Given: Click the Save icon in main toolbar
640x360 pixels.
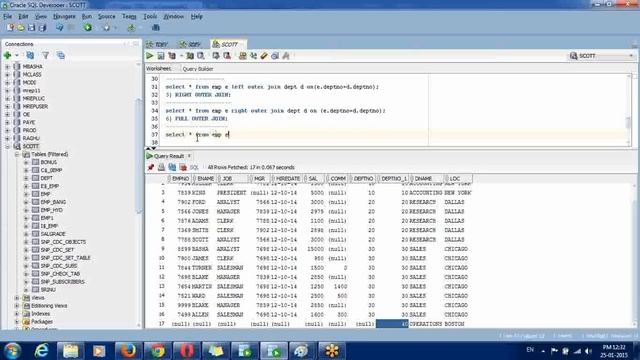Looking at the screenshot, I should point(31,28).
